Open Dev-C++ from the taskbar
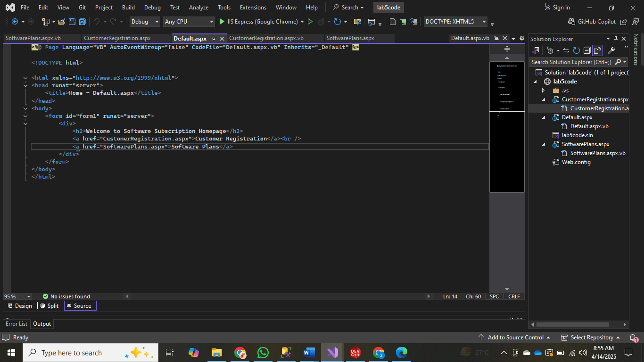 pos(355,353)
